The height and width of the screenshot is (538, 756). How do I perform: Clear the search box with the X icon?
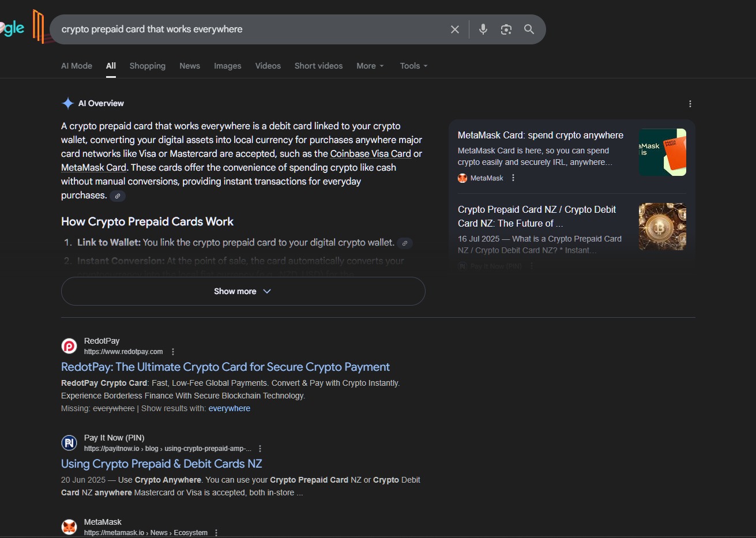(x=455, y=29)
